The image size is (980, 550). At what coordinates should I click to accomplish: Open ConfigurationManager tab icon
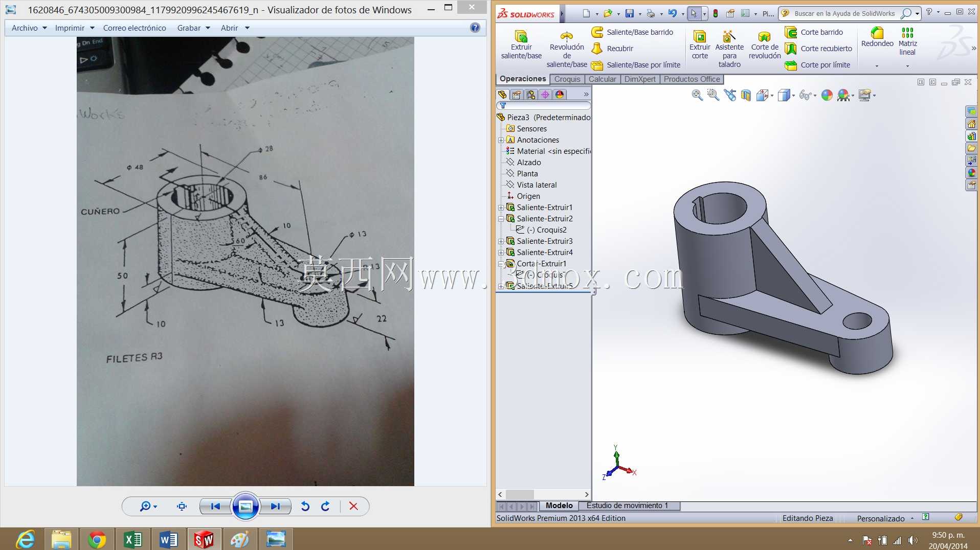[x=531, y=95]
